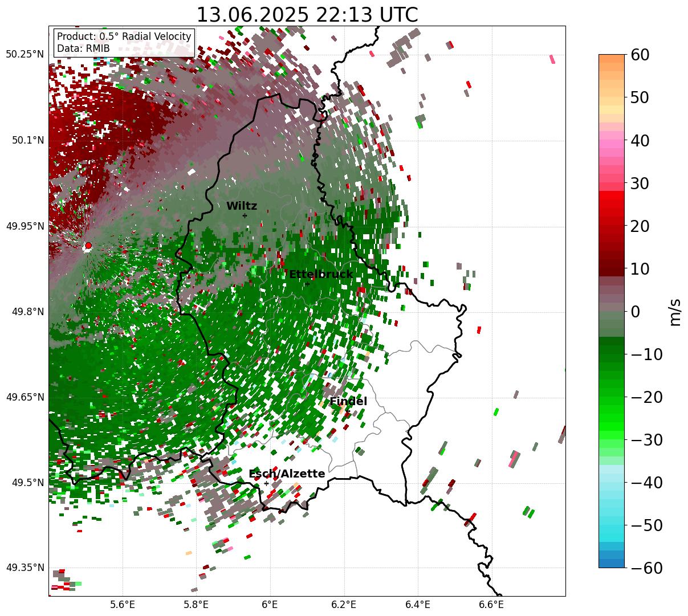Click the bright red colorbar band near 25
The width and height of the screenshot is (688, 616).
click(611, 204)
